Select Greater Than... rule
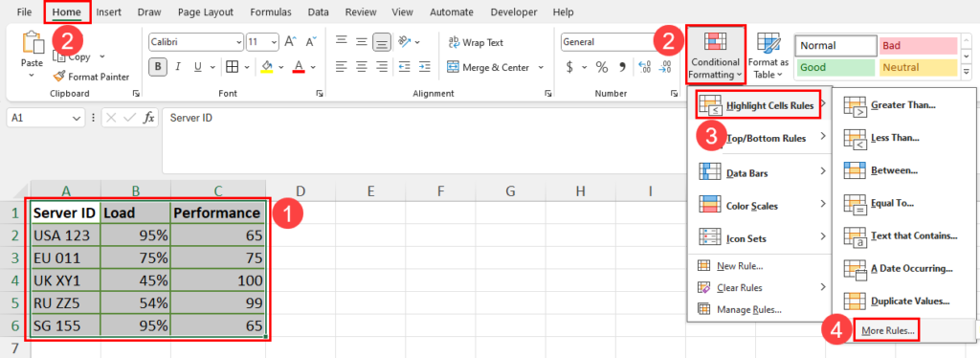 pos(903,105)
